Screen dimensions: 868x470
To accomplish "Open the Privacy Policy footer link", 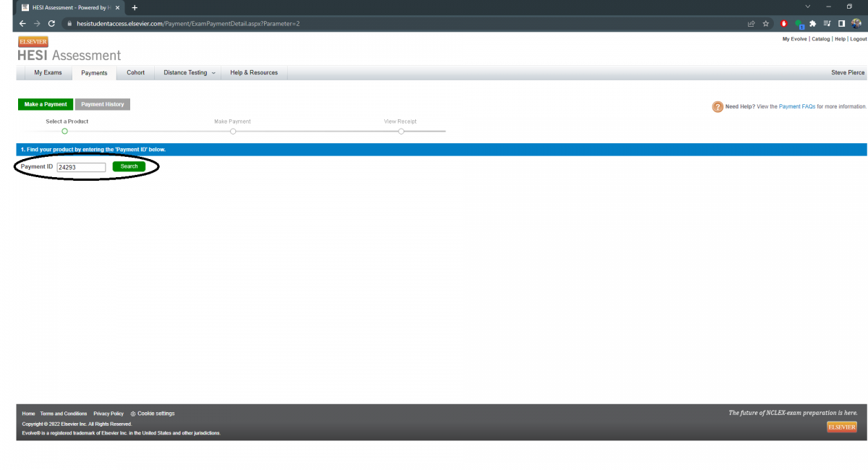I will pos(109,414).
